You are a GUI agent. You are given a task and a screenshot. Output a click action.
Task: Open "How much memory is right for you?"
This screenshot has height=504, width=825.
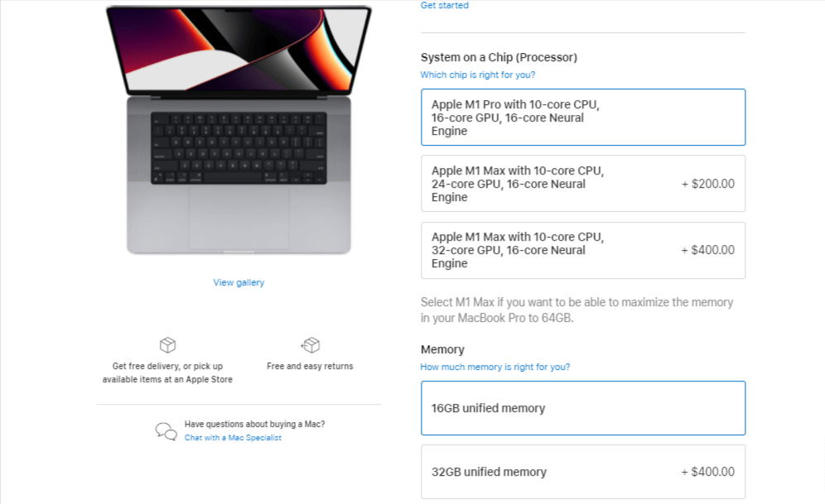[495, 367]
